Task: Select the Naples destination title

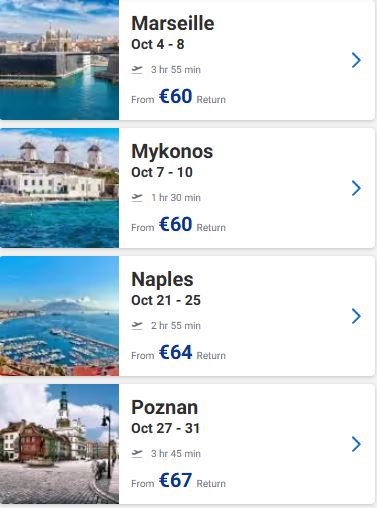Action: click(x=162, y=280)
